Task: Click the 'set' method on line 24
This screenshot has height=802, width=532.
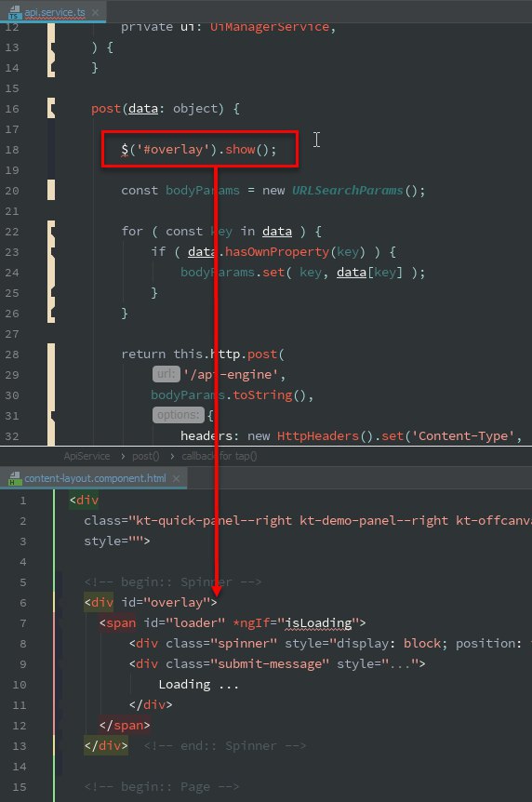Action: pyautogui.click(x=273, y=272)
